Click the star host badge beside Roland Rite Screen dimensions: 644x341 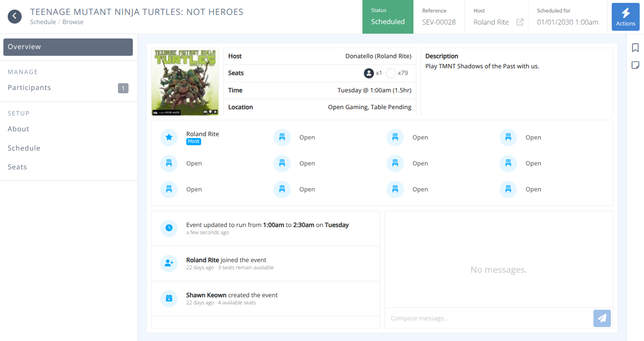tap(168, 138)
